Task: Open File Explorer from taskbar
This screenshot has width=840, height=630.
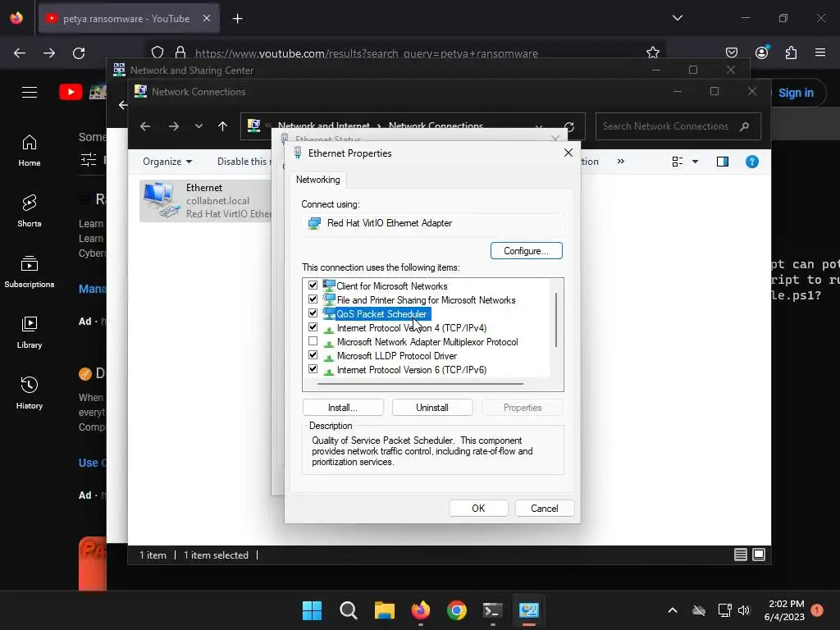Action: point(384,610)
